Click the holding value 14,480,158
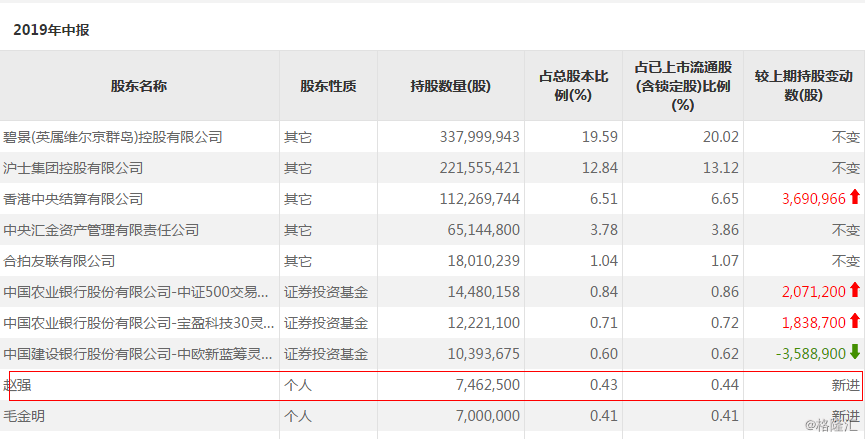 coord(483,292)
